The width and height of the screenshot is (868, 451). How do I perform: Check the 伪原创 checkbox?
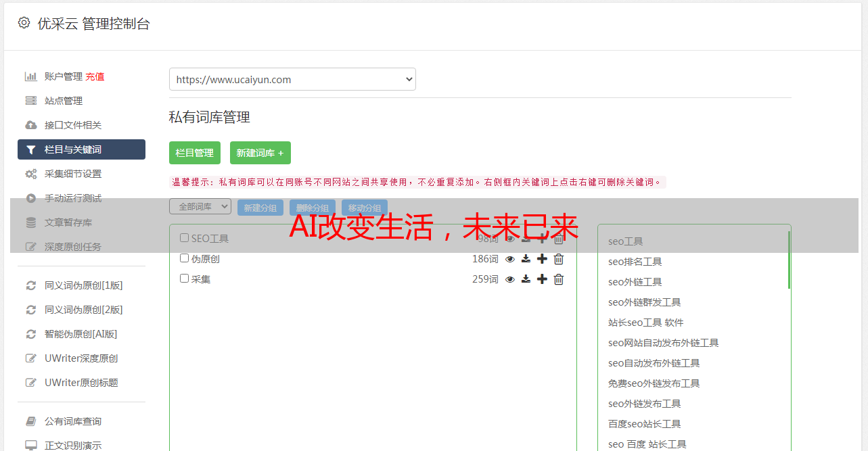(184, 258)
